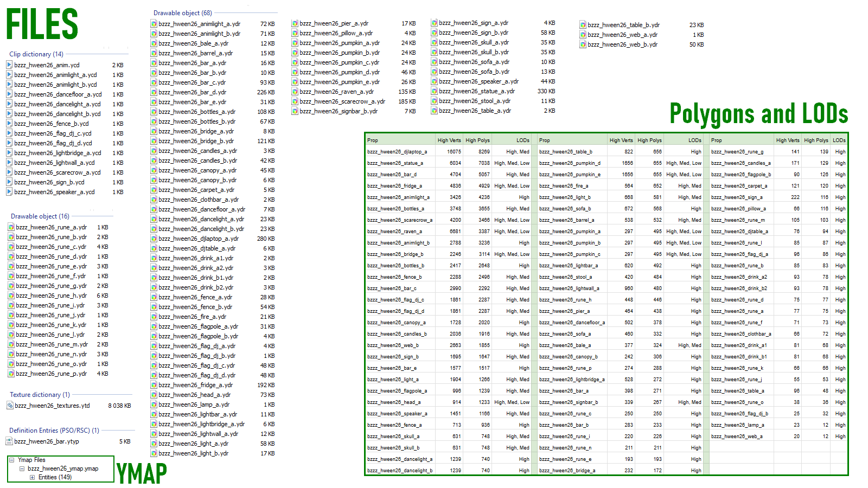
Task: Collapse the Ymap Files tree node
Action: (x=11, y=460)
